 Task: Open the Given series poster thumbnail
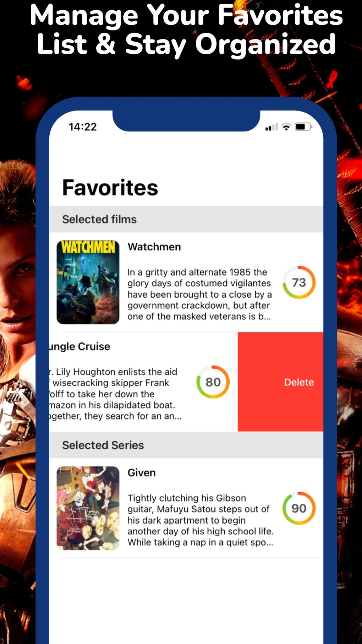click(x=88, y=508)
